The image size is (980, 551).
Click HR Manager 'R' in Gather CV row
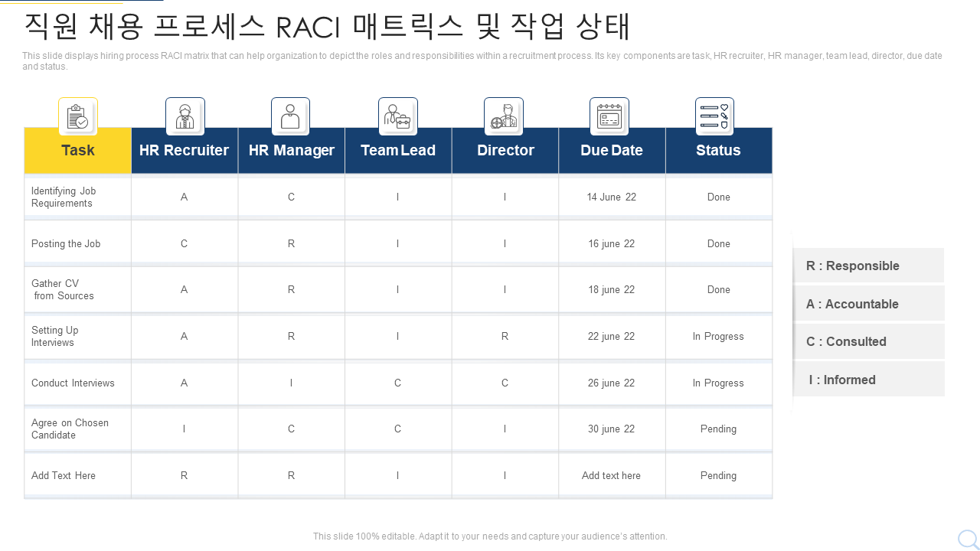[x=292, y=289]
